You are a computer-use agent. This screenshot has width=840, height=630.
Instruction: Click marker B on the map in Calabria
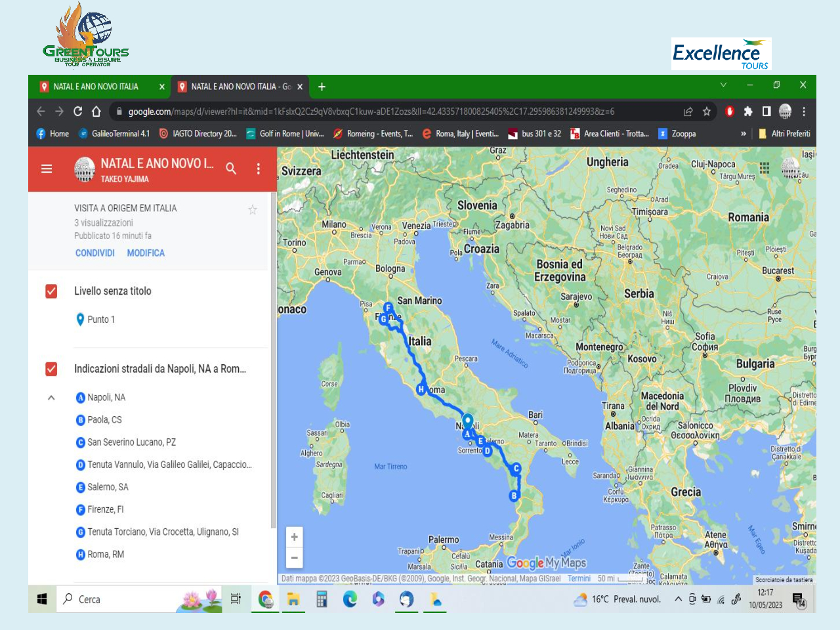(514, 496)
